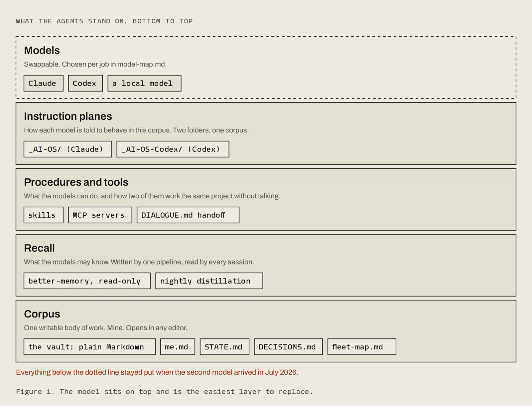Select the 'fleet-map.md' box

(x=362, y=347)
